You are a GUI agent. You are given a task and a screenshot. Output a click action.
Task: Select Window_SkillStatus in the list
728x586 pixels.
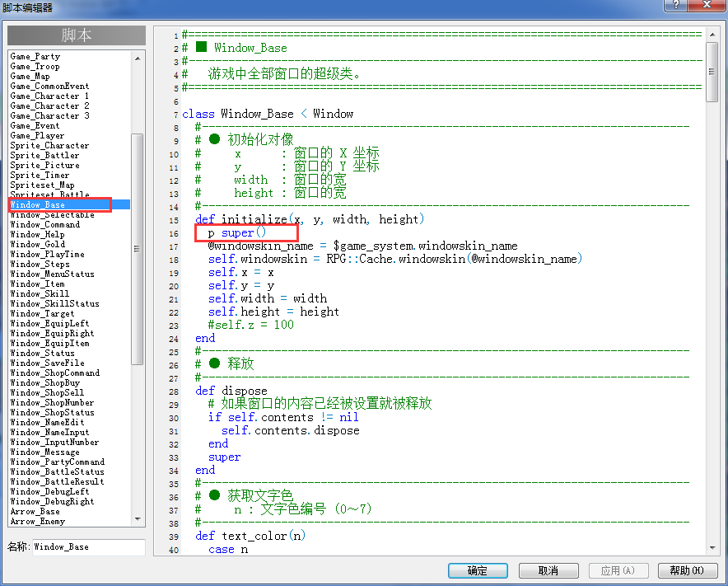55,303
